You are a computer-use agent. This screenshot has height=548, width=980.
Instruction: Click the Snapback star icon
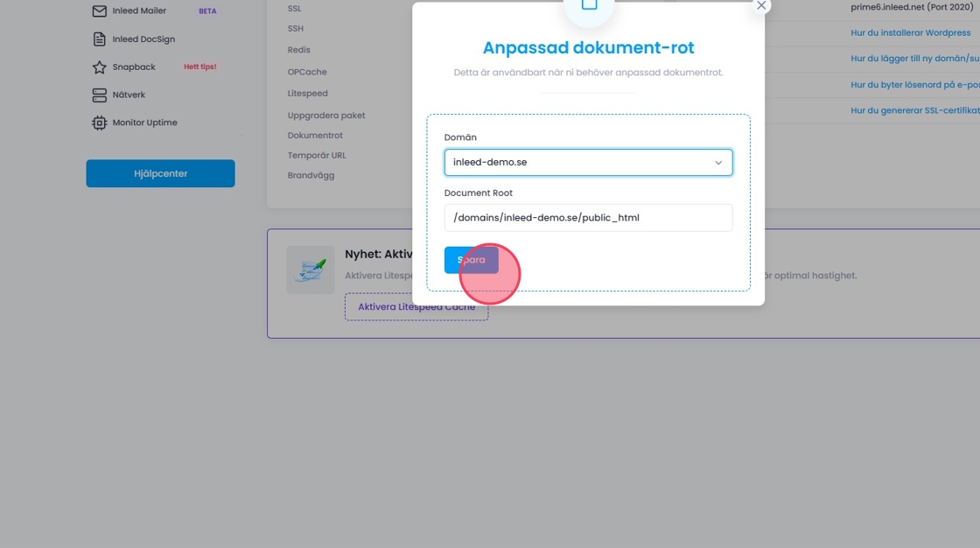99,67
